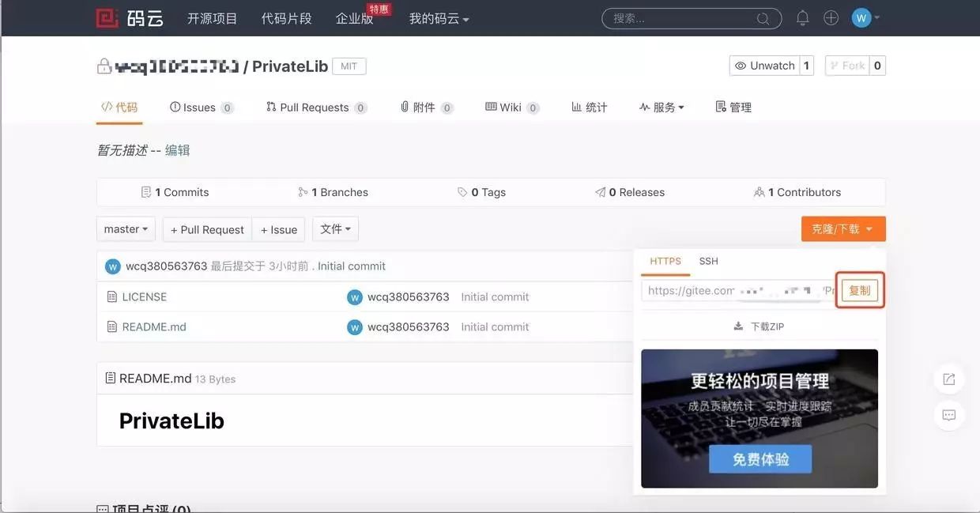980x513 pixels.
Task: Click the private repository lock icon
Action: pyautogui.click(x=104, y=66)
